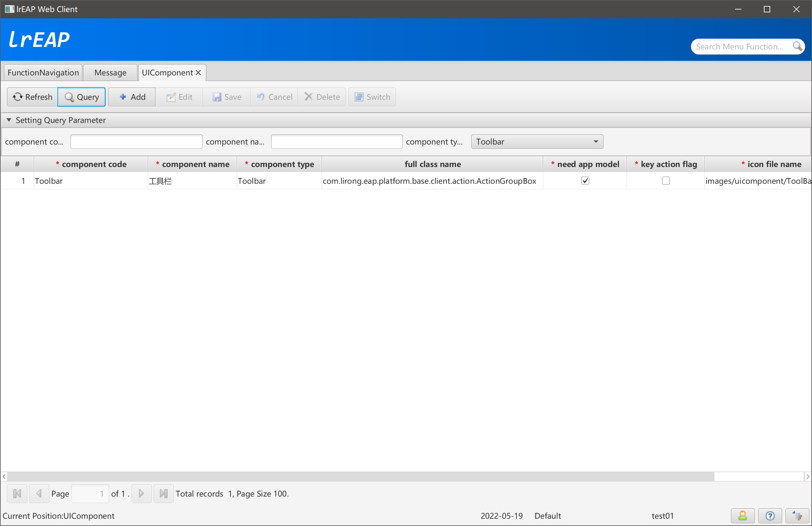
Task: Click the Toolbar component code cell
Action: point(91,181)
